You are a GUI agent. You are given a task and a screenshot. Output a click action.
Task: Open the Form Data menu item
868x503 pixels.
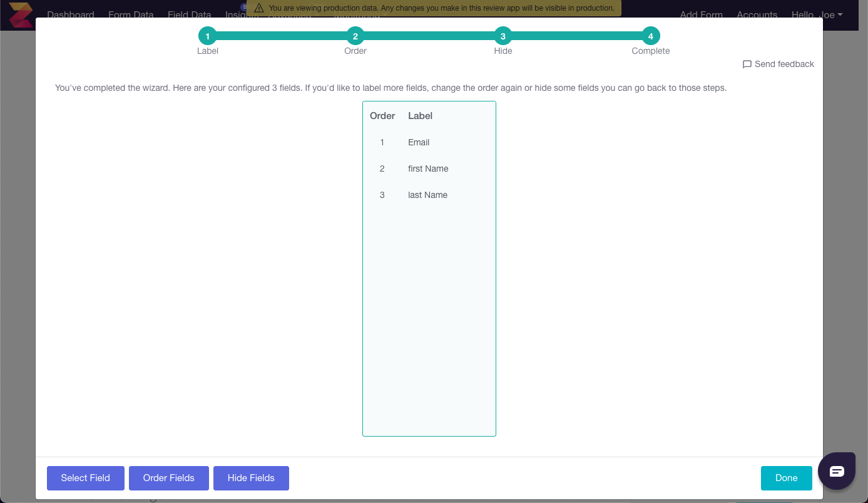tap(131, 14)
